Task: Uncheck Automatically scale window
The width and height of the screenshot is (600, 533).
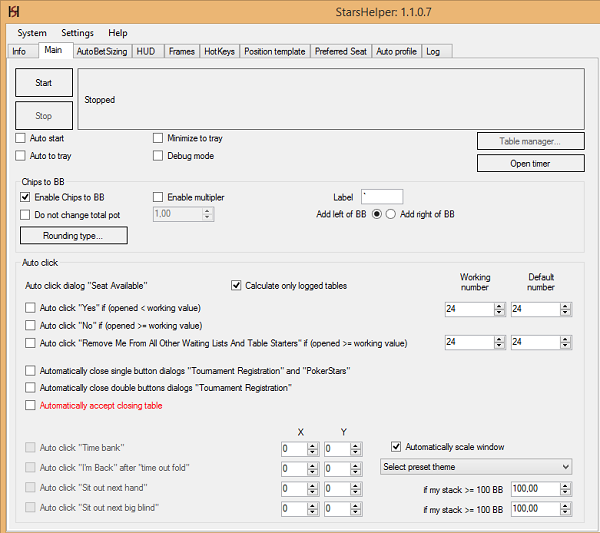Action: pyautogui.click(x=396, y=447)
